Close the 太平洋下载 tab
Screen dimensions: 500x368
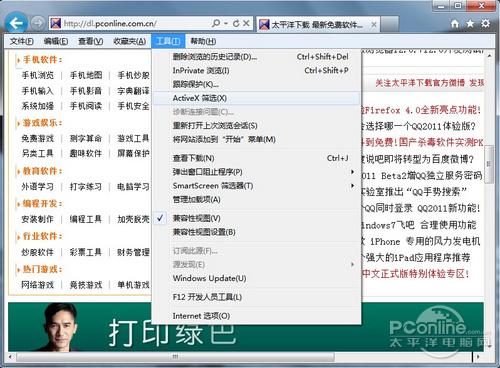click(374, 24)
